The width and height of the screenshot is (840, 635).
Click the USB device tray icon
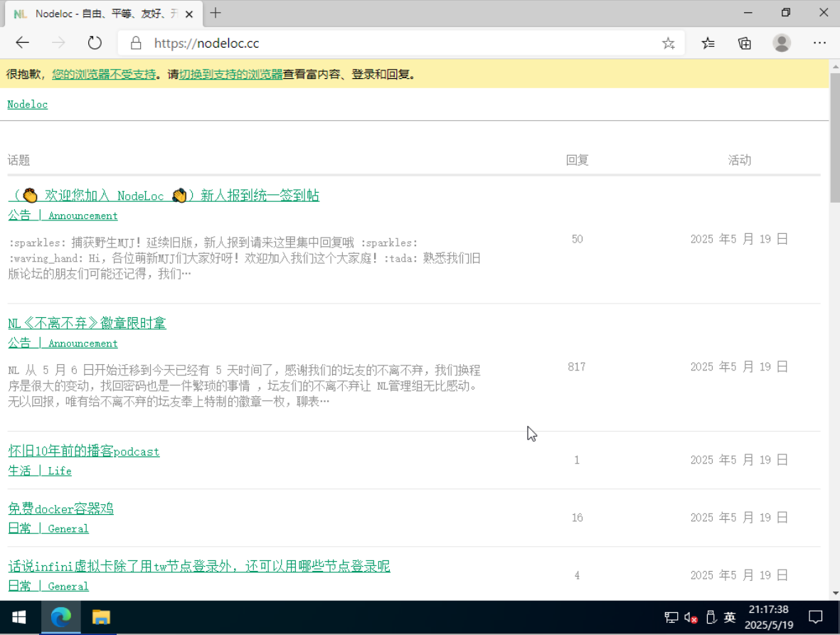click(711, 618)
